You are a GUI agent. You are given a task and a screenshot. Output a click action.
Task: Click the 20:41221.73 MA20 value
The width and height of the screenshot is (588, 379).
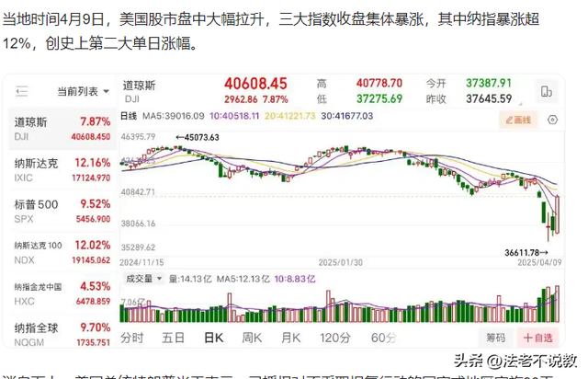[x=290, y=116]
